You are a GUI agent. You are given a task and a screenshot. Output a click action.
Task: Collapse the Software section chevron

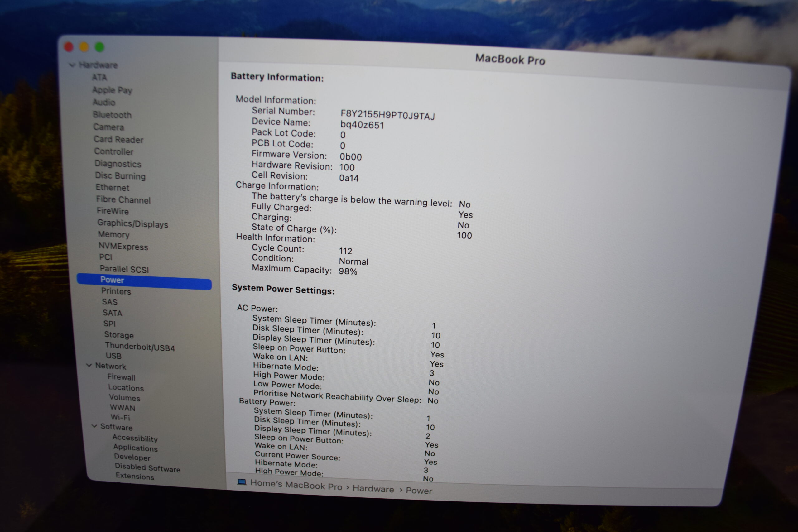(x=94, y=426)
